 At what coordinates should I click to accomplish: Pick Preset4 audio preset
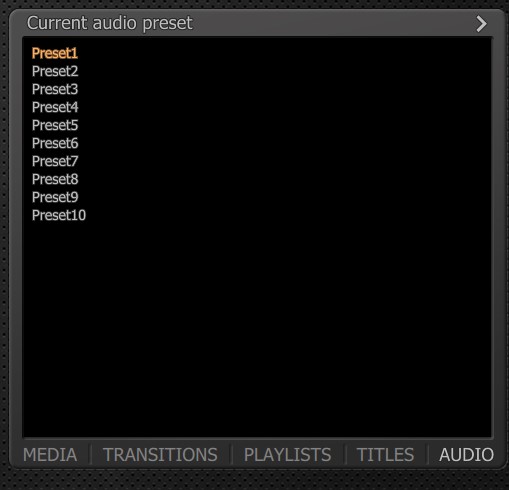(55, 107)
